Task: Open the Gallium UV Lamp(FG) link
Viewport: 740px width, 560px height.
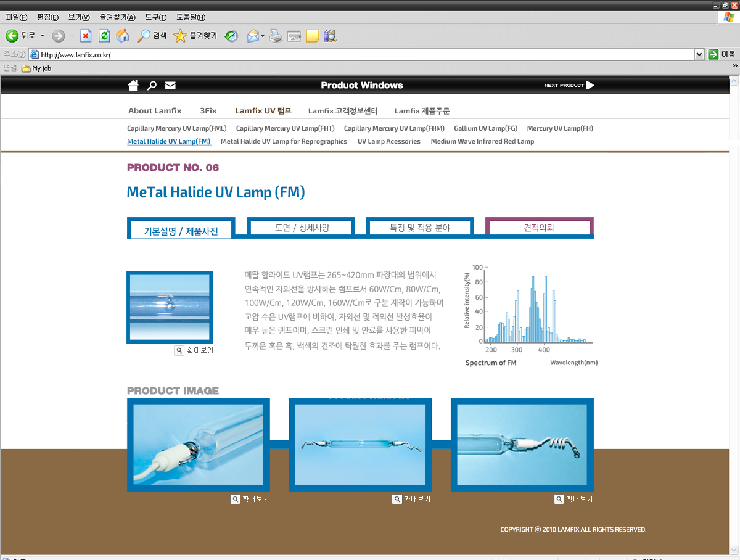Action: 485,128
